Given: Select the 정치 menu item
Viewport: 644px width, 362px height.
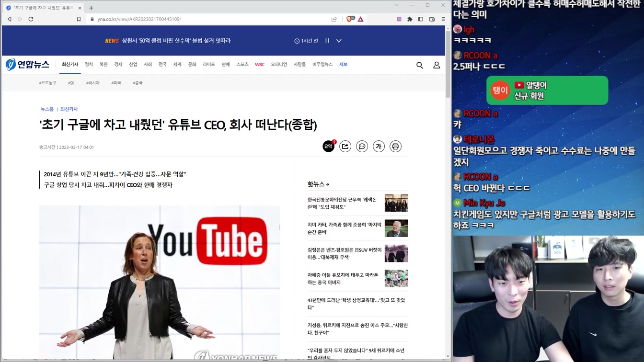Looking at the screenshot, I should (89, 65).
